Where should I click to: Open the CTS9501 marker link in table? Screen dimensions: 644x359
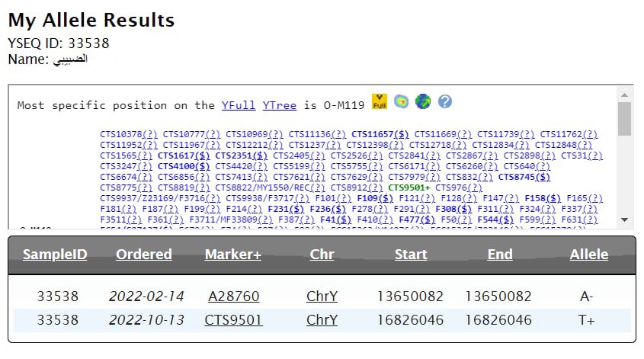(x=233, y=319)
